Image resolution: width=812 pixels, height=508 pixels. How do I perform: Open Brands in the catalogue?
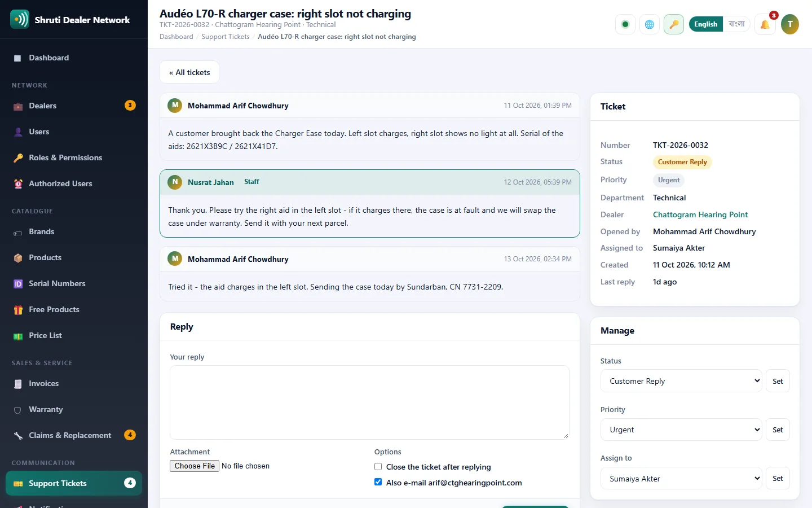(x=74, y=231)
